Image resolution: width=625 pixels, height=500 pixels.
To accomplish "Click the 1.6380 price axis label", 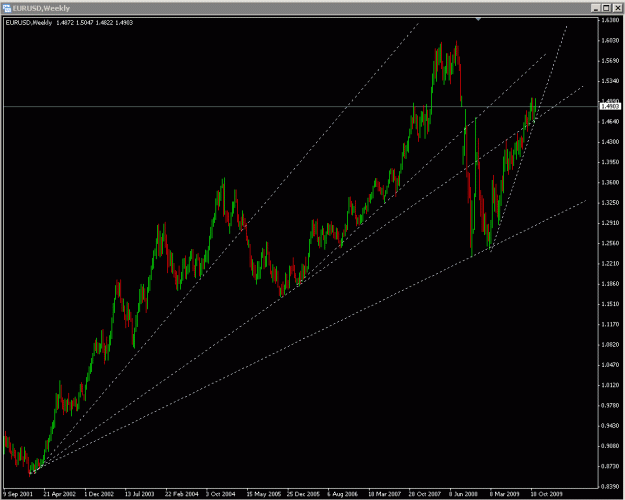I will (x=610, y=20).
